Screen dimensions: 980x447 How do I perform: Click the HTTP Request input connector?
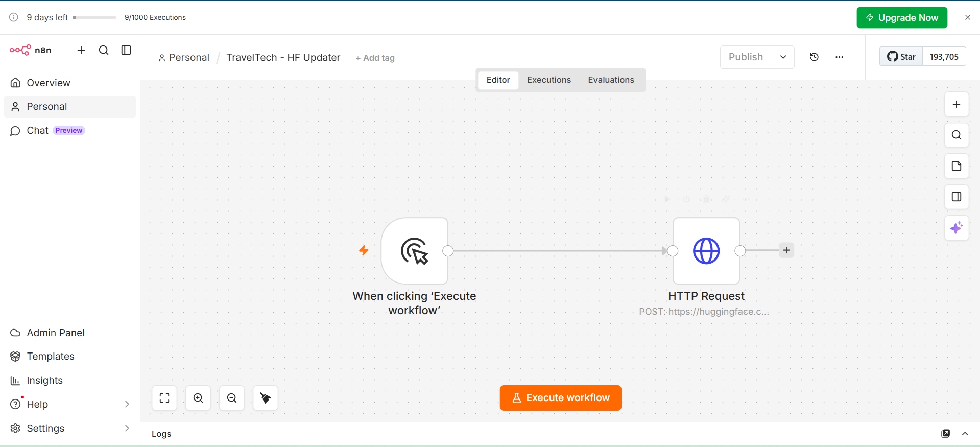click(673, 251)
